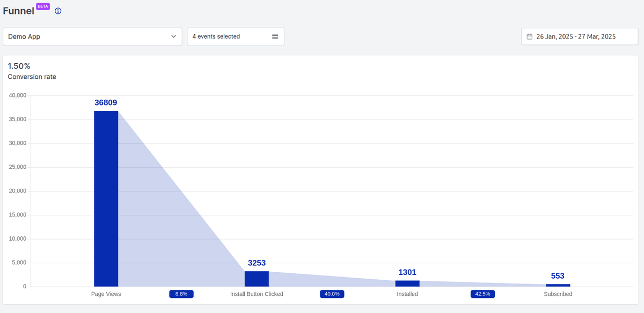The height and width of the screenshot is (313, 644).
Task: Click the calendar icon in the date picker
Action: [529, 36]
